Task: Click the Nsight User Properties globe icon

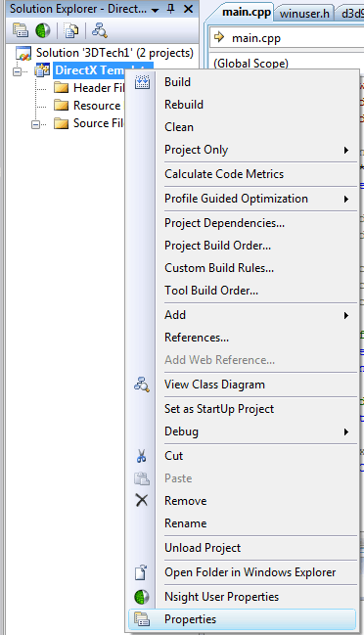Action: point(142,597)
